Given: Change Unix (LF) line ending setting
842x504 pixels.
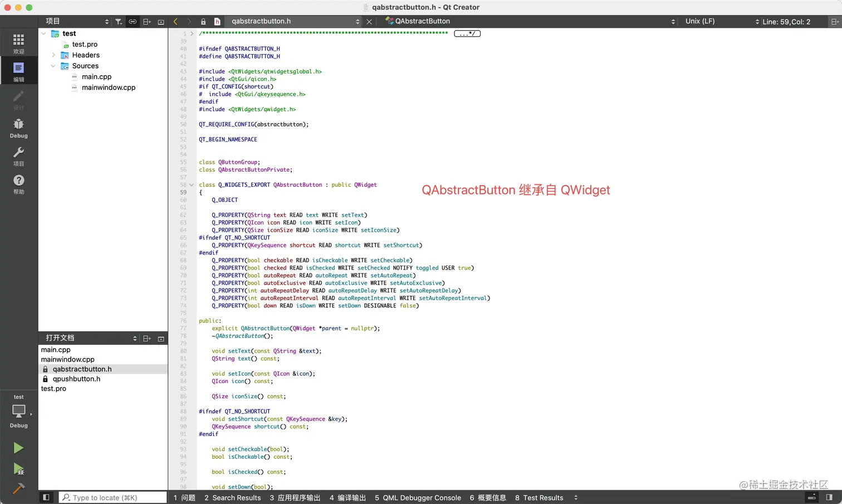Looking at the screenshot, I should (700, 21).
